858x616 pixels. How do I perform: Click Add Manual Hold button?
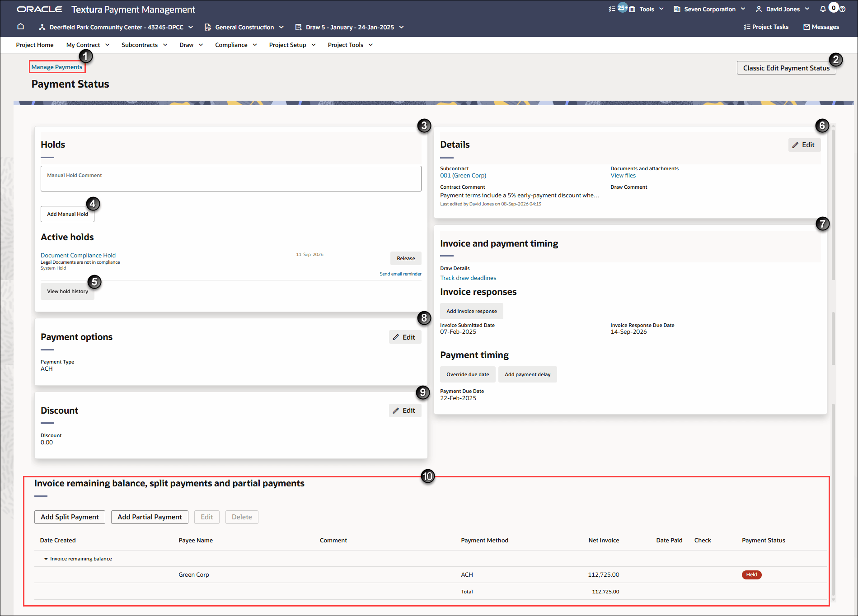pos(67,214)
